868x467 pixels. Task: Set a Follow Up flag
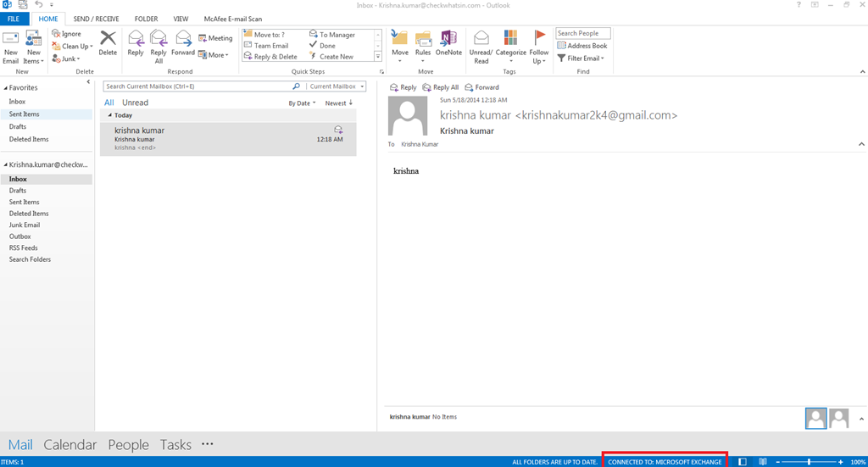click(538, 47)
